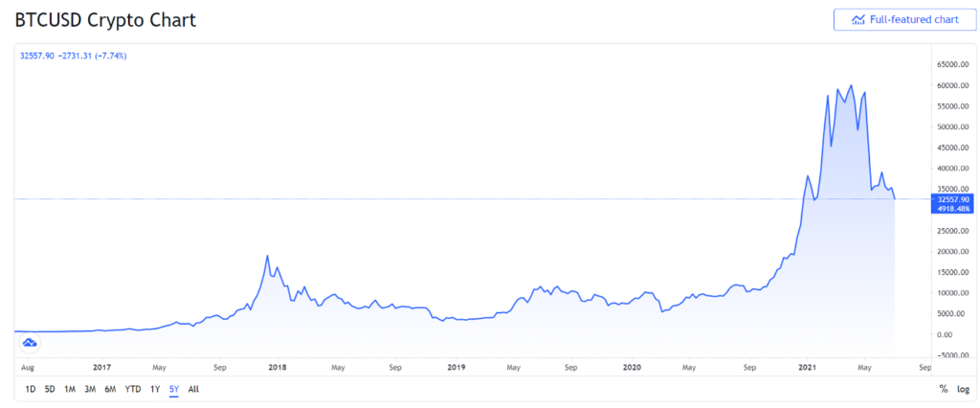Click the BTCUSD Crypto Chart title
This screenshot has height=408, width=980.
click(x=105, y=19)
